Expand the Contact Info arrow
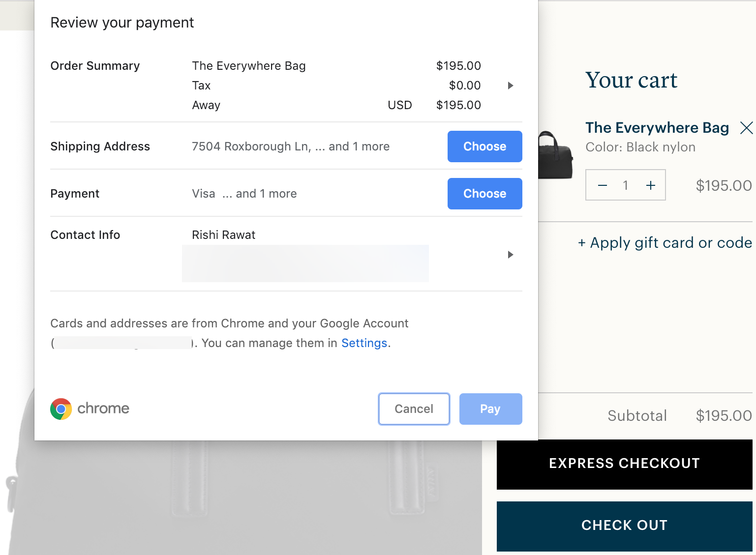Screen dimensions: 756x555 pos(511,255)
